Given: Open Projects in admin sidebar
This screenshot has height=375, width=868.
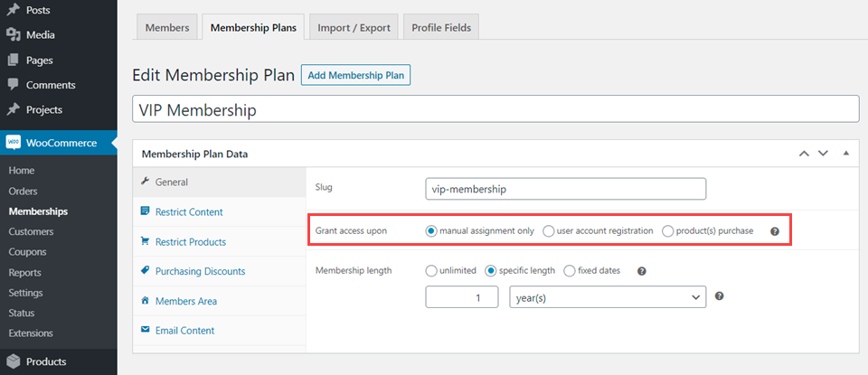Looking at the screenshot, I should pyautogui.click(x=58, y=109).
